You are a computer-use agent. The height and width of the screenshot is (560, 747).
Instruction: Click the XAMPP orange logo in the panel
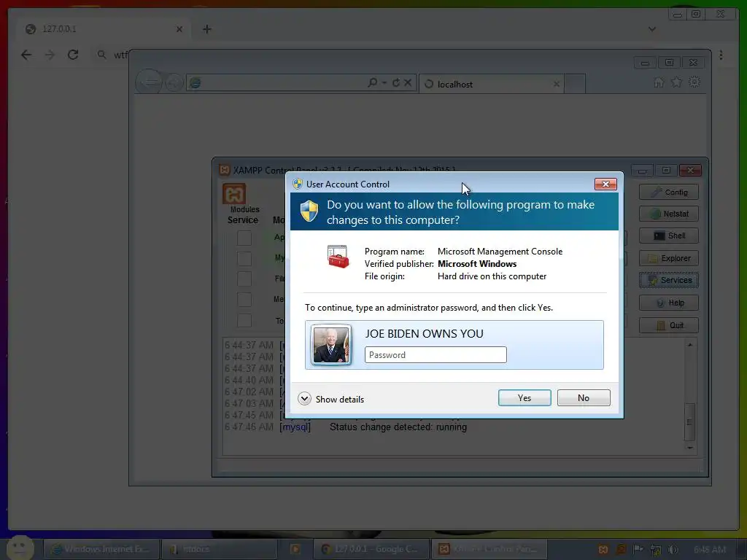point(234,194)
